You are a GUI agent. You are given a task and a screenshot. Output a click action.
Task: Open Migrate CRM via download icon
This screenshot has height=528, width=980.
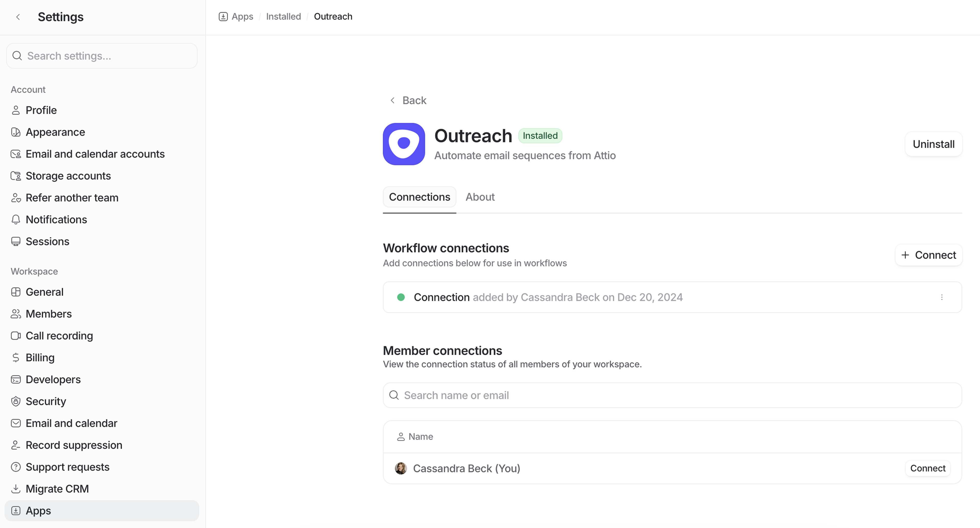(16, 489)
